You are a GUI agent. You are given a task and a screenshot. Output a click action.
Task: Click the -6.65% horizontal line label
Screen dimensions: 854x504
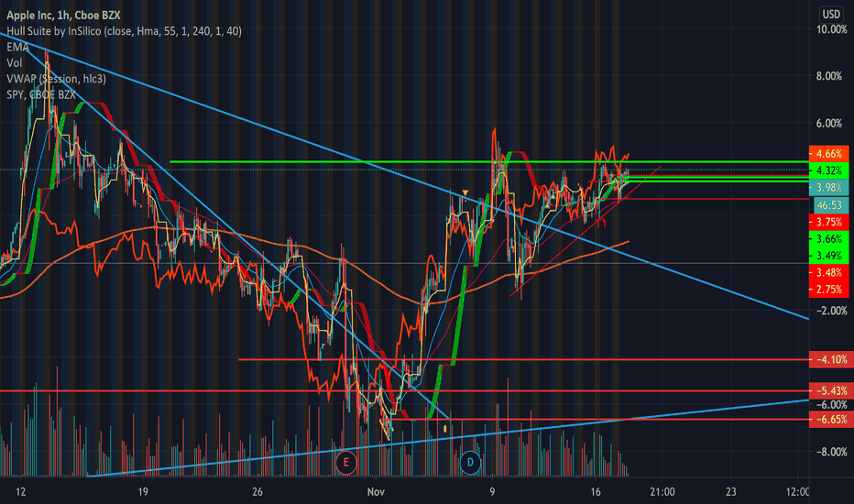point(831,420)
